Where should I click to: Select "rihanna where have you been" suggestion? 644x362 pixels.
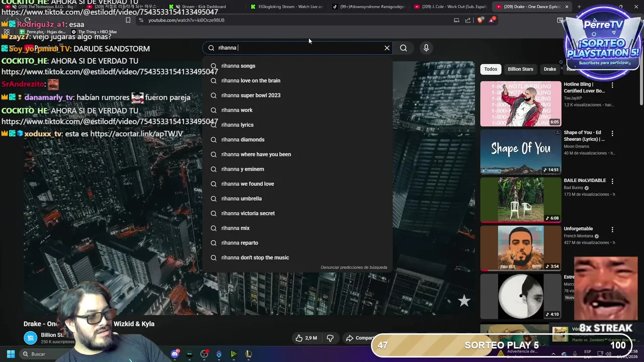[x=297, y=154]
